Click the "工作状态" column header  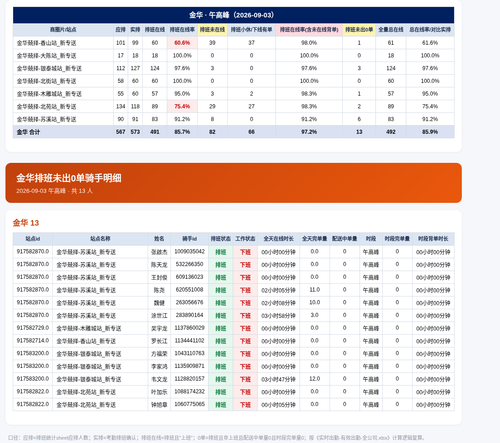coord(245,239)
